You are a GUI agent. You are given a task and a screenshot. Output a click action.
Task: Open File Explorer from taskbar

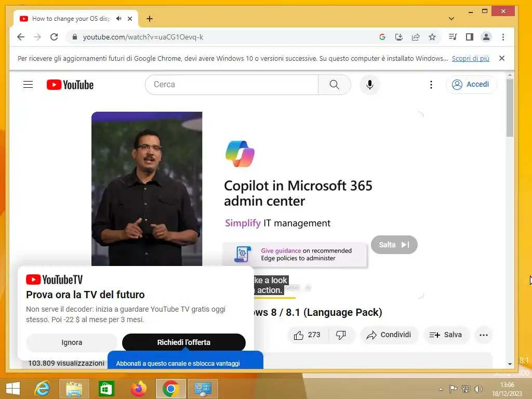pyautogui.click(x=74, y=388)
